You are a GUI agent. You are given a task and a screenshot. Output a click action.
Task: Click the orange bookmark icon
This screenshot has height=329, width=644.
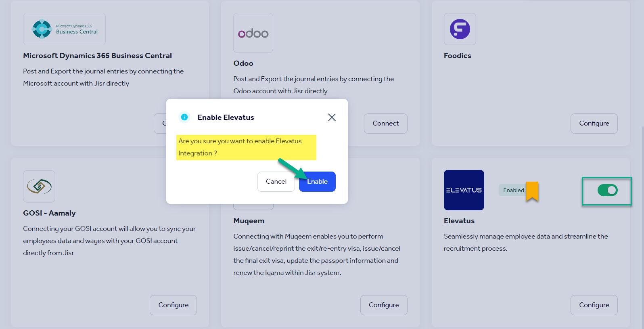point(532,191)
